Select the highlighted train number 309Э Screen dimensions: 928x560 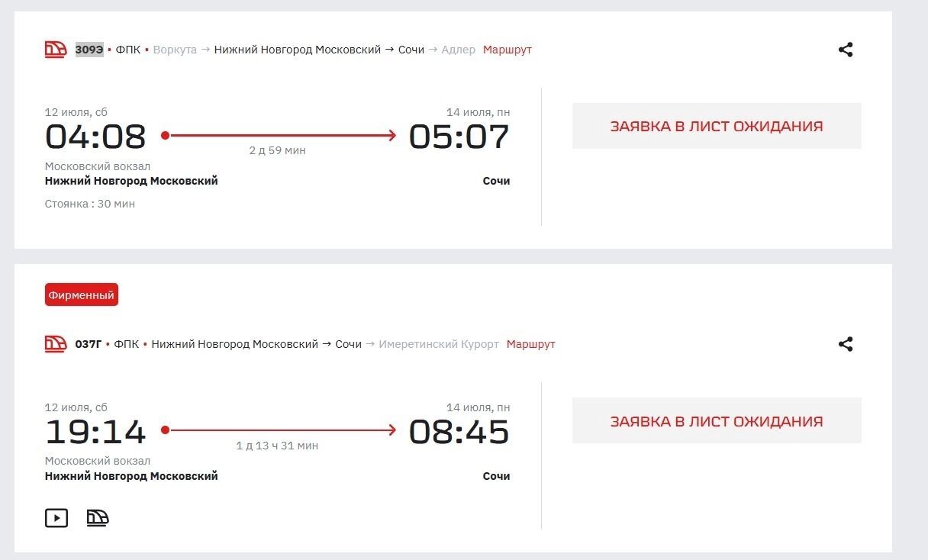pyautogui.click(x=89, y=50)
